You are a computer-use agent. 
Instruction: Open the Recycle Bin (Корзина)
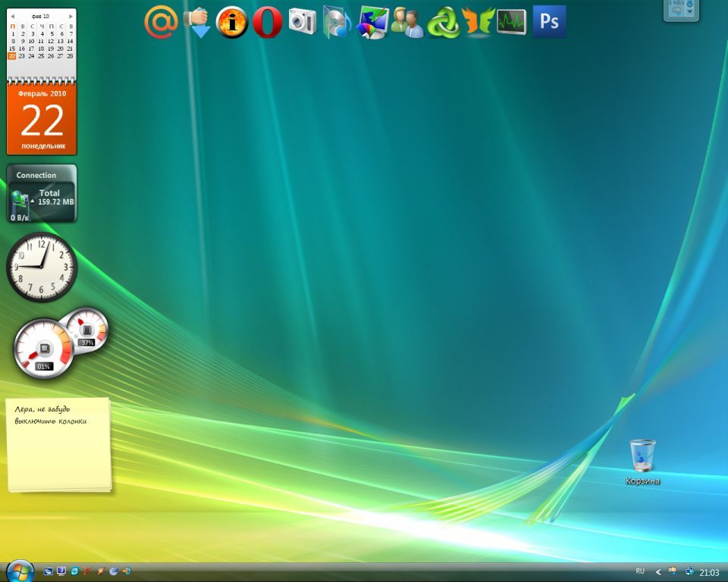click(x=642, y=462)
